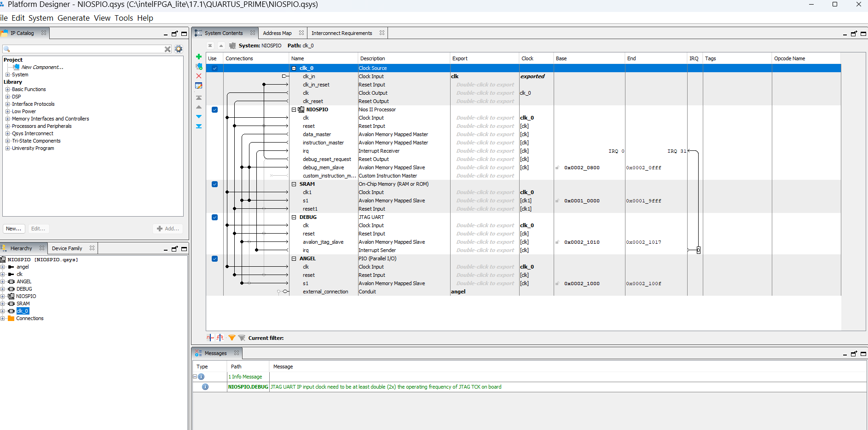This screenshot has height=430, width=868.
Task: Click the red X remove component icon
Action: click(199, 76)
